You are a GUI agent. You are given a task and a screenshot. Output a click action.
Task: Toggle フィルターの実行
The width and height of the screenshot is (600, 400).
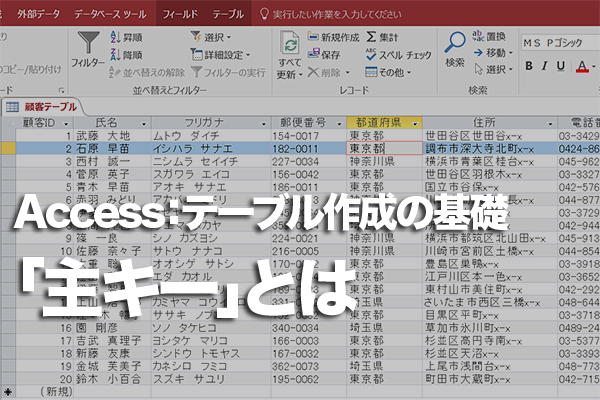click(x=228, y=72)
